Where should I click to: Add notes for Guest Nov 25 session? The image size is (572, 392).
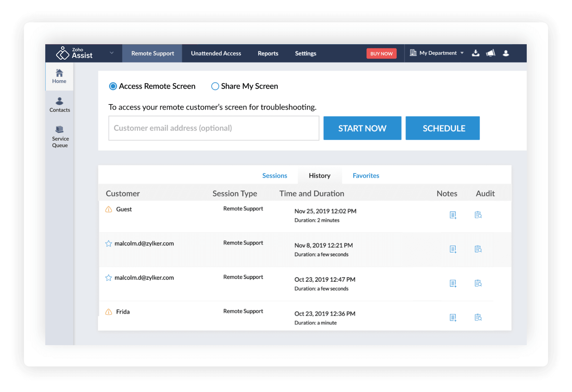click(x=453, y=215)
